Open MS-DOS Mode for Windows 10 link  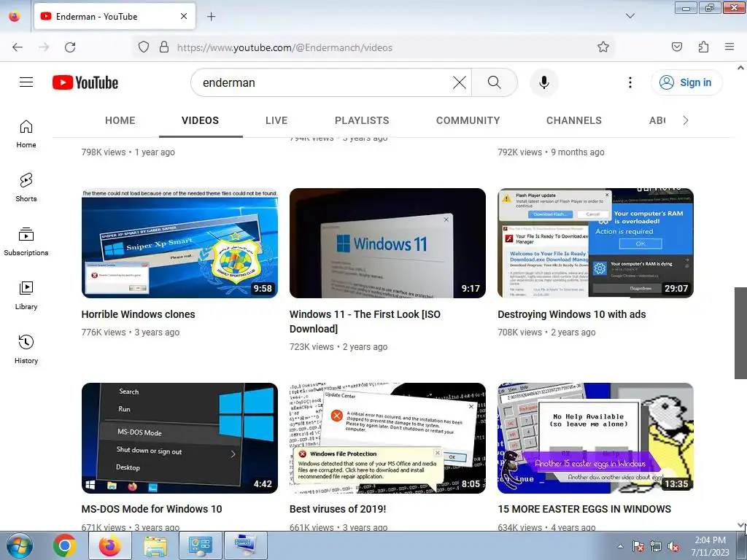tap(152, 509)
